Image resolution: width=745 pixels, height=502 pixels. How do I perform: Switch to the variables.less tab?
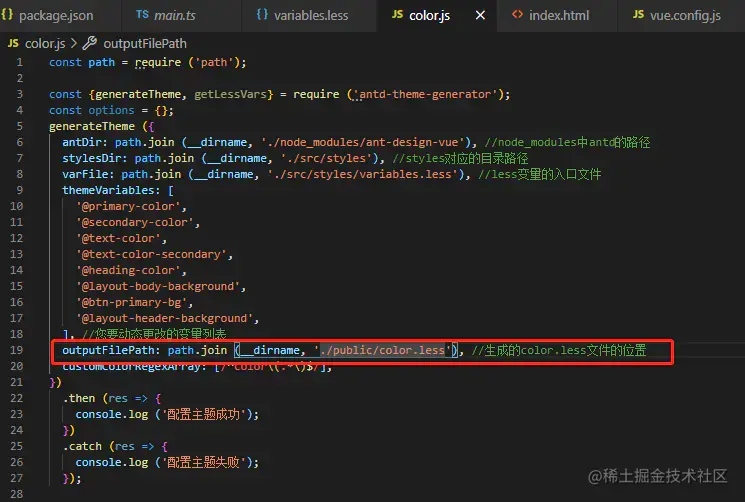[x=311, y=15]
